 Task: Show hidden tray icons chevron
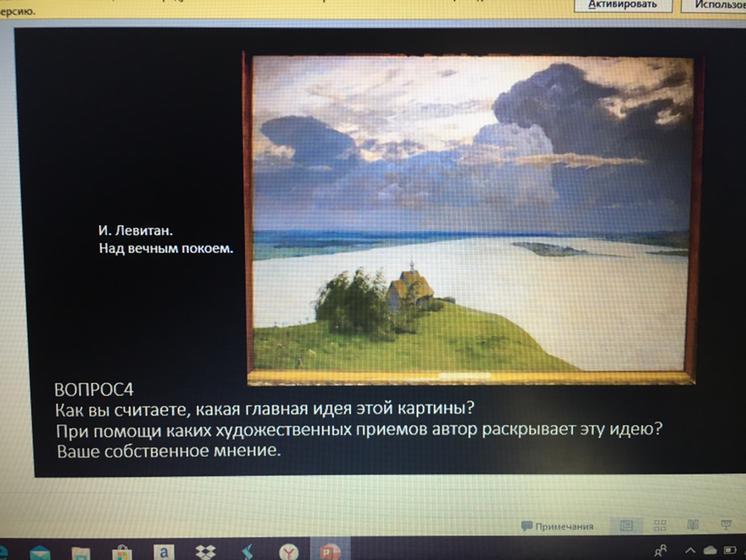[x=690, y=550]
